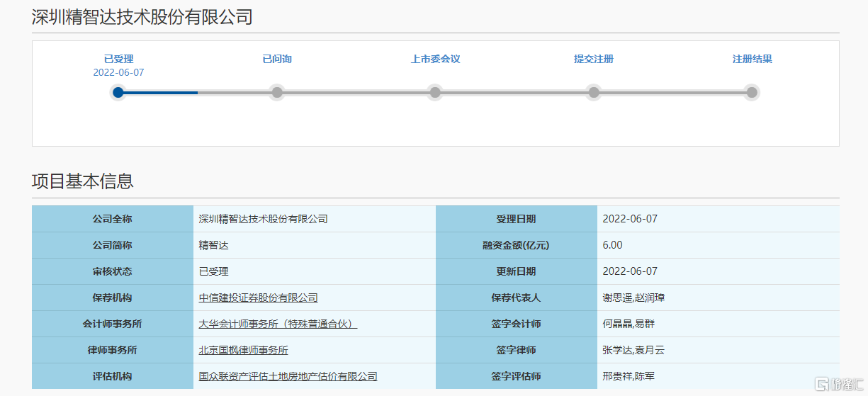Viewport: 868px width, 396px height.
Task: Click the 精智达 short name value
Action: [x=214, y=246]
